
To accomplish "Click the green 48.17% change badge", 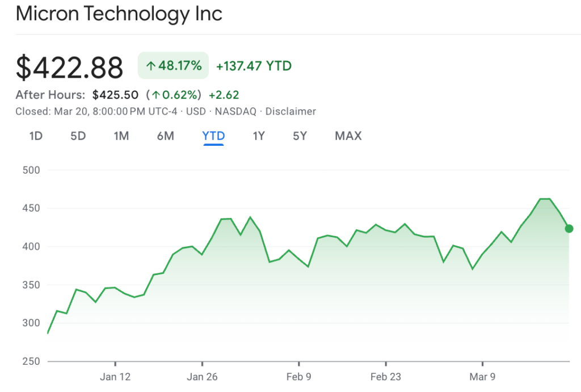I will (174, 66).
